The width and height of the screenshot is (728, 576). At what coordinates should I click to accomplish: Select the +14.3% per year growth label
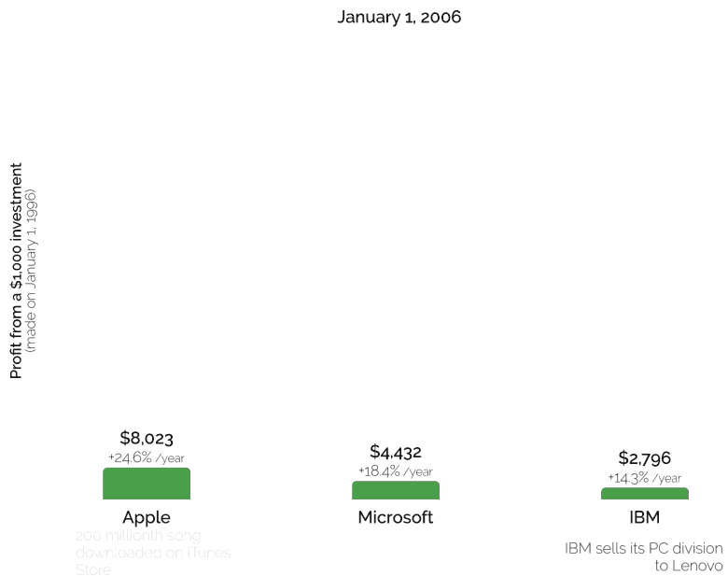click(644, 478)
